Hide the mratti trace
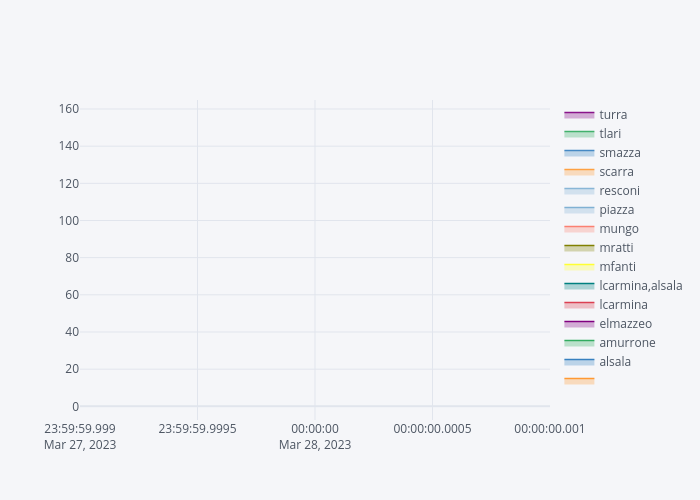Viewport: 700px width, 500px height. pyautogui.click(x=616, y=248)
